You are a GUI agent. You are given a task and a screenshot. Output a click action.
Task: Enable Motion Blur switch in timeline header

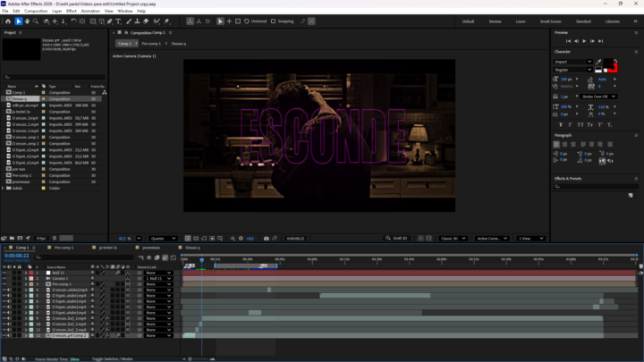(x=165, y=257)
